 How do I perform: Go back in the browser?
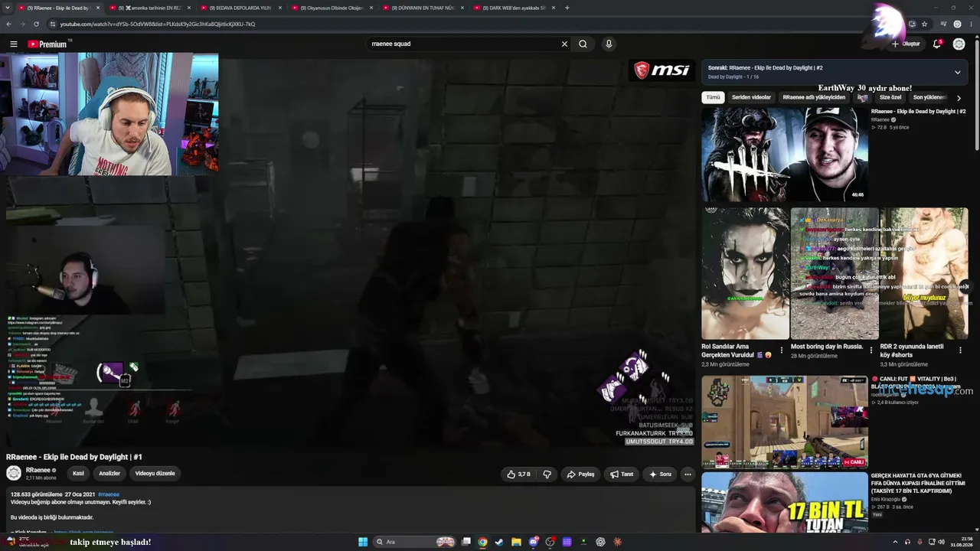point(9,24)
